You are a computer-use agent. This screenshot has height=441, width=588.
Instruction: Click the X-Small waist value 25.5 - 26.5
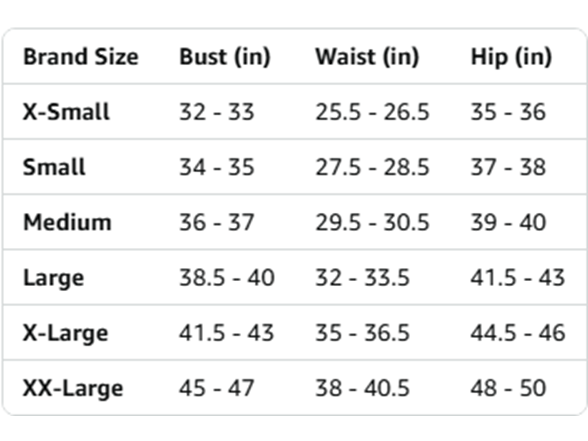[x=372, y=112]
